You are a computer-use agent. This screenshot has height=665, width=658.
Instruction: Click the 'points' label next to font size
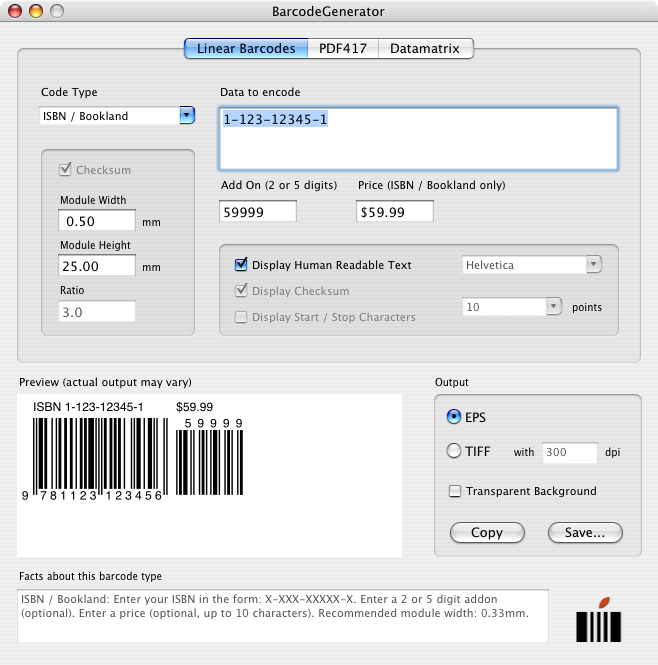(x=587, y=307)
